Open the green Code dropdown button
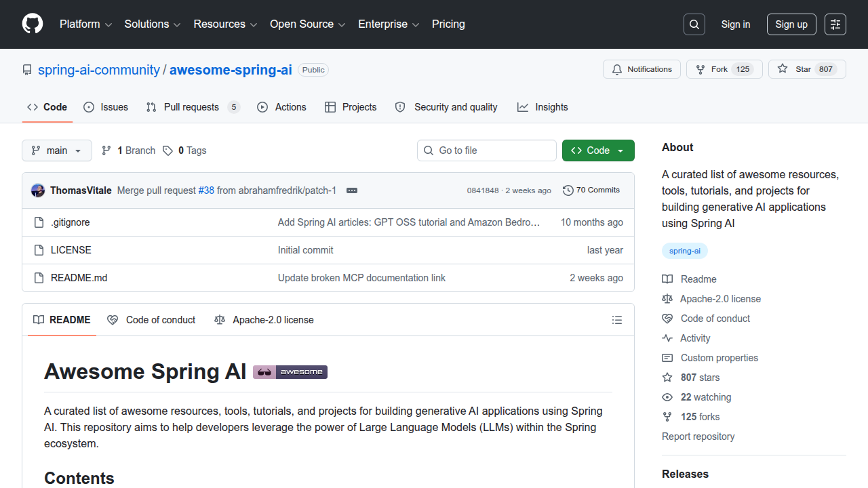Viewport: 868px width, 488px height. (x=598, y=150)
